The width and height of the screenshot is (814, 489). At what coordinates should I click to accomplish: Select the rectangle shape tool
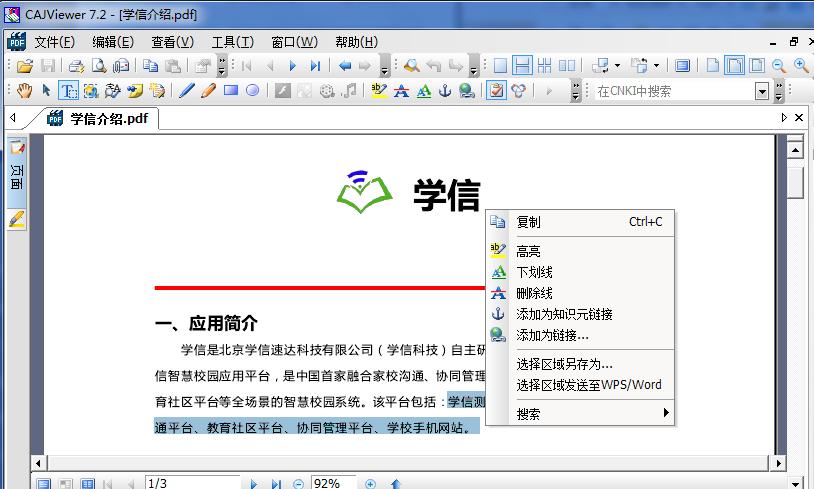(x=230, y=91)
